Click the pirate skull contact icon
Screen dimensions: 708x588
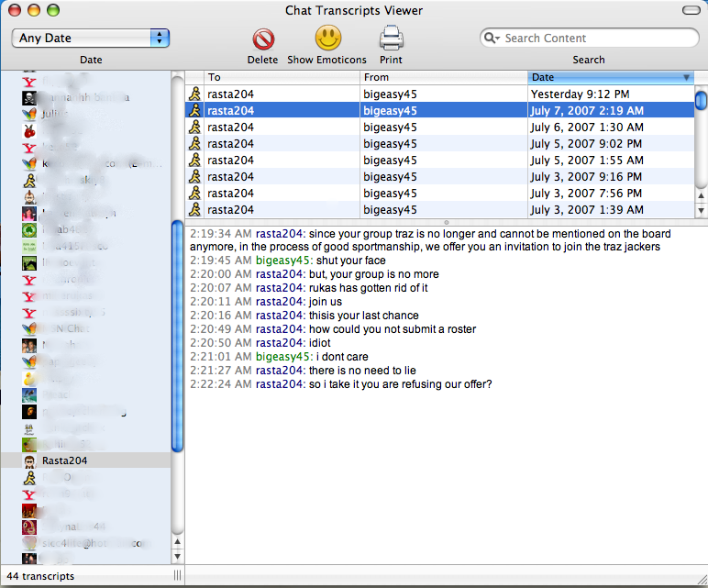[x=29, y=97]
